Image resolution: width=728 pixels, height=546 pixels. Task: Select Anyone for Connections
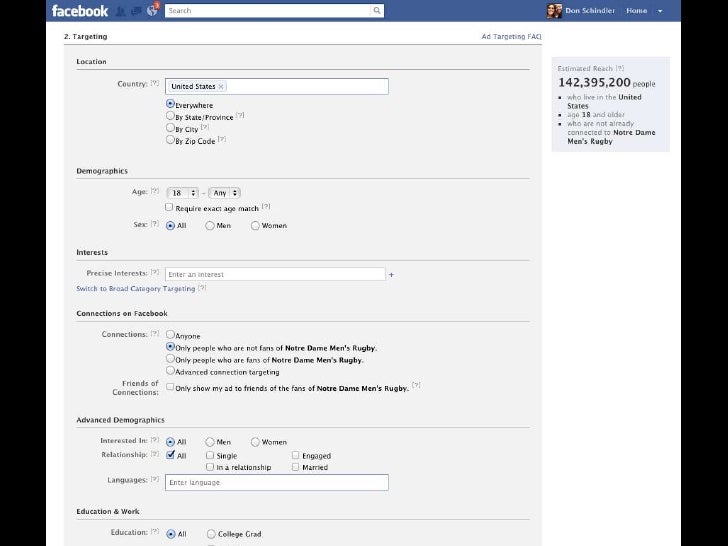point(170,334)
